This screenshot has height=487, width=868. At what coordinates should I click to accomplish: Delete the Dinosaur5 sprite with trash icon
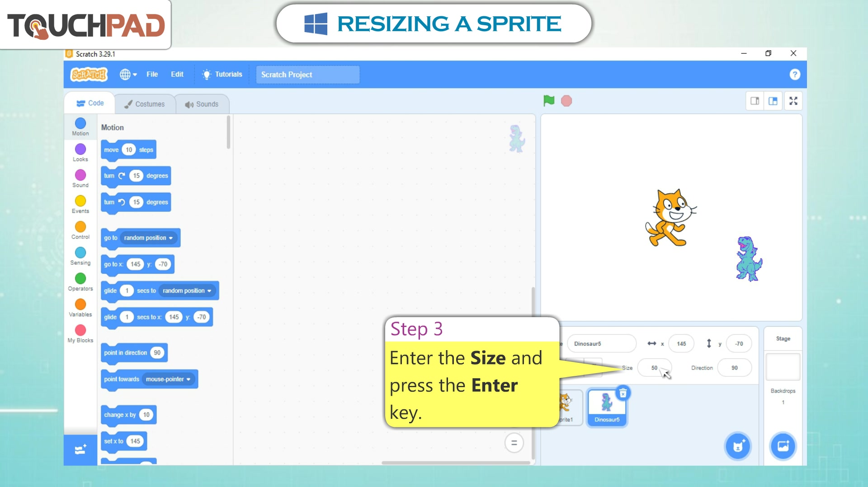[x=623, y=393]
